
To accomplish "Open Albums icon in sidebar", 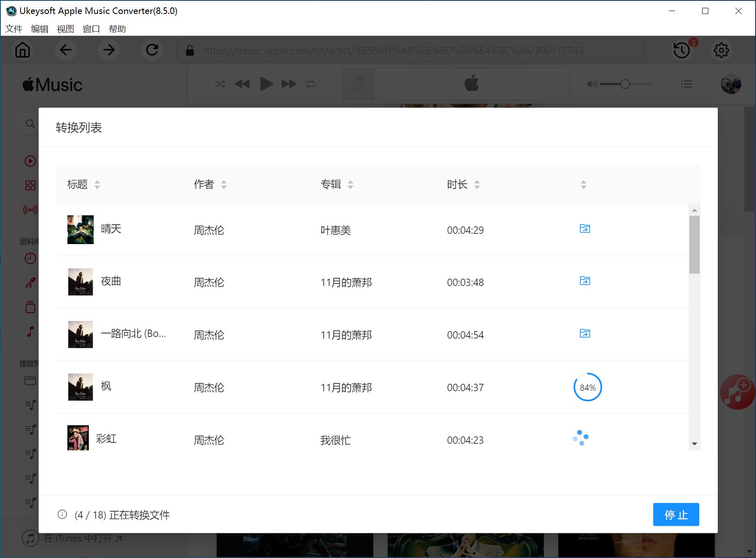I will click(x=30, y=307).
